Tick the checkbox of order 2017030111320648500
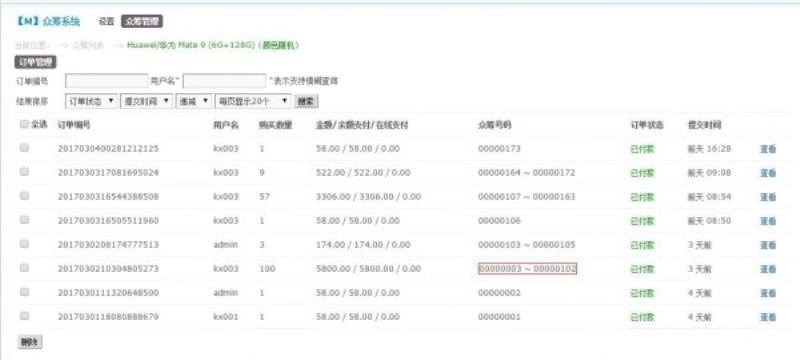Screen dimensions: 800x360 [x=24, y=292]
